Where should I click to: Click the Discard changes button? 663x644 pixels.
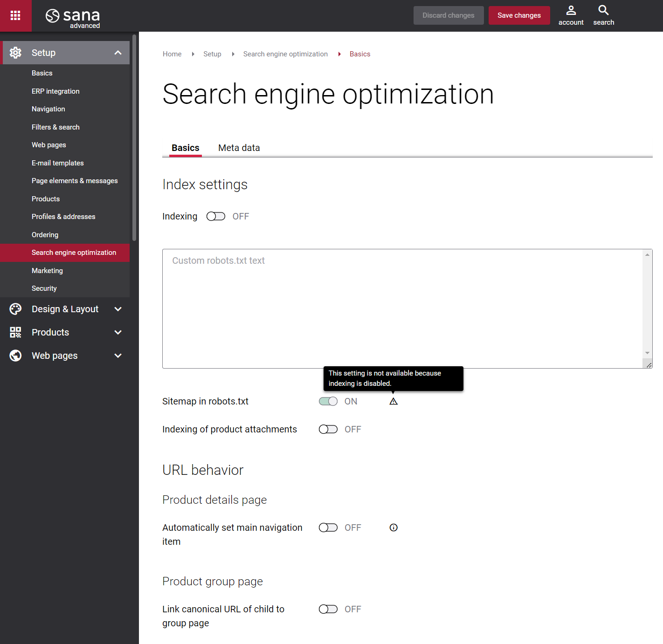click(449, 15)
